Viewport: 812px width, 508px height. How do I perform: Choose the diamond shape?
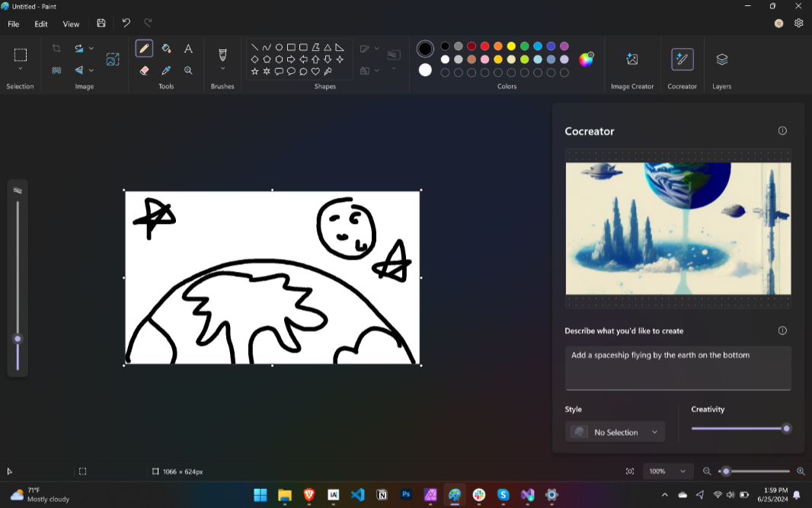(x=254, y=59)
